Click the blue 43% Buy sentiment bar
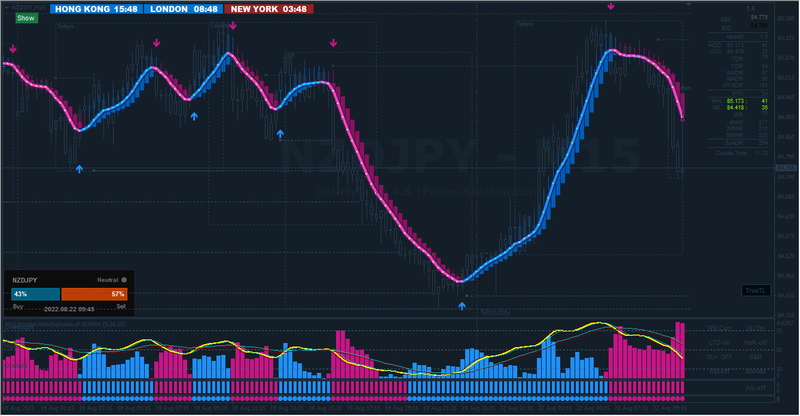Image resolution: width=800 pixels, height=416 pixels. pos(35,294)
